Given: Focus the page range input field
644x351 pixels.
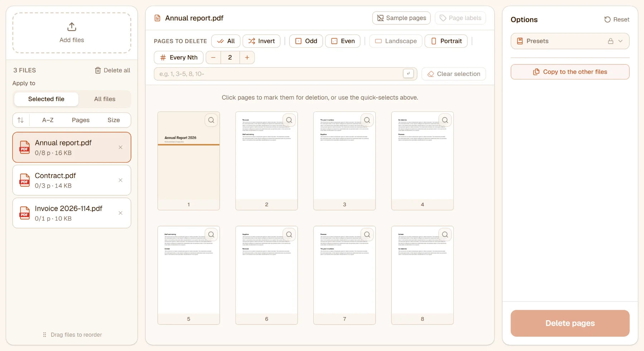Looking at the screenshot, I should pos(285,74).
